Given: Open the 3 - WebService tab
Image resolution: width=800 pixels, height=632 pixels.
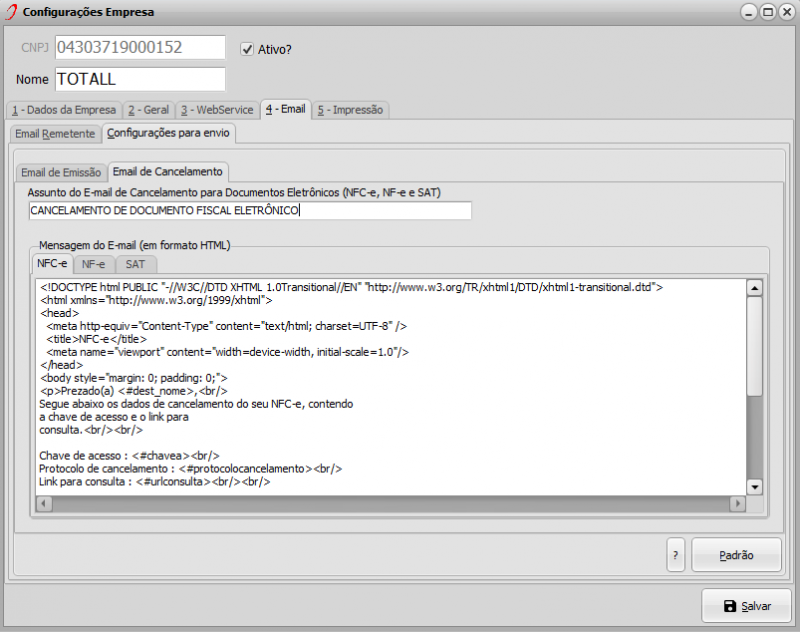Looking at the screenshot, I should tap(217, 109).
